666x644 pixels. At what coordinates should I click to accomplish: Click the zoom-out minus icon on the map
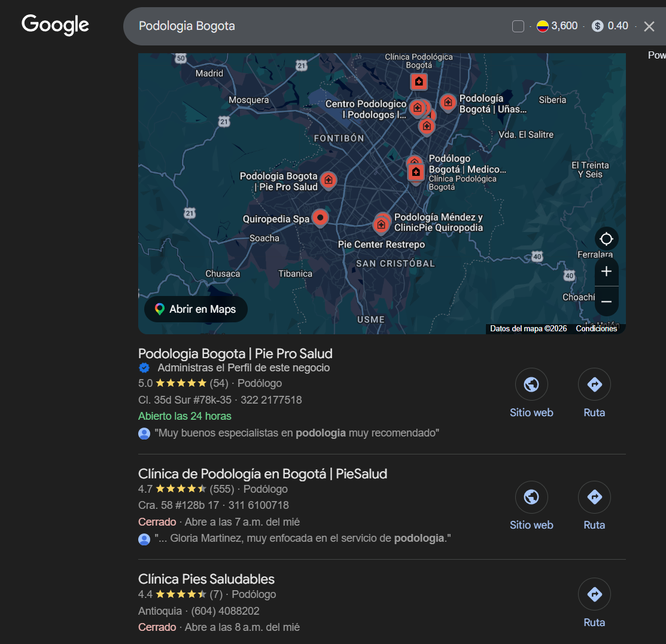pos(606,301)
